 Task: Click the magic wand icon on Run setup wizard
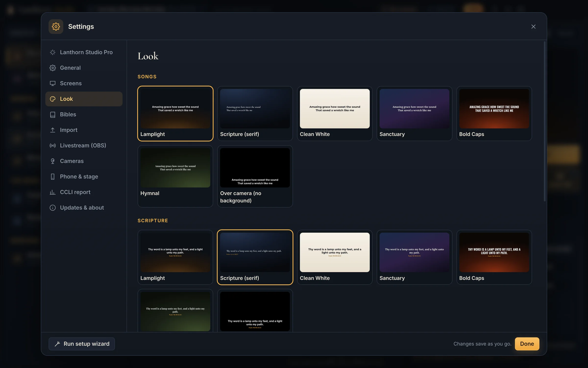57,344
